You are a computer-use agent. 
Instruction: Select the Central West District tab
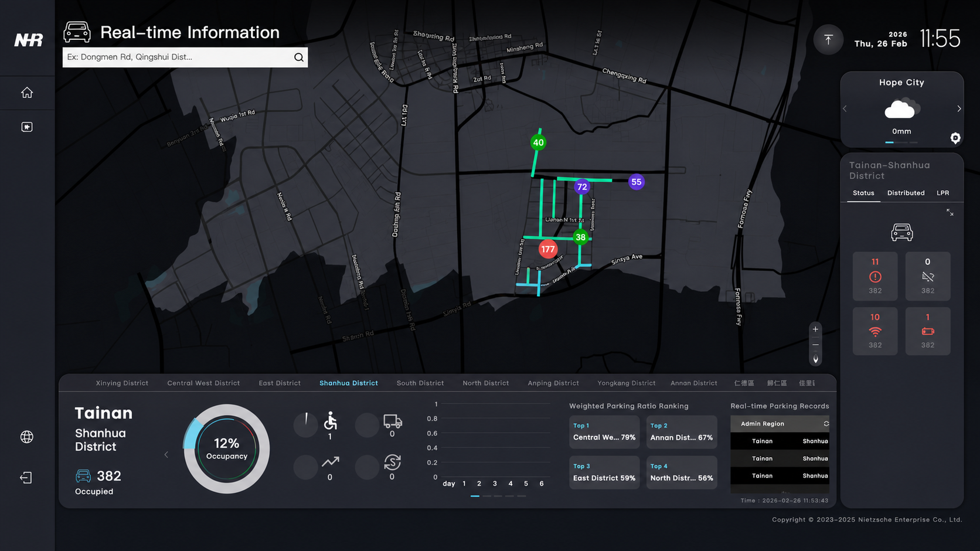click(x=203, y=383)
